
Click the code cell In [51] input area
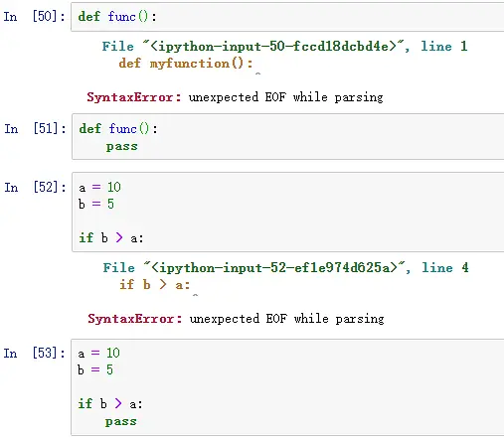click(287, 136)
